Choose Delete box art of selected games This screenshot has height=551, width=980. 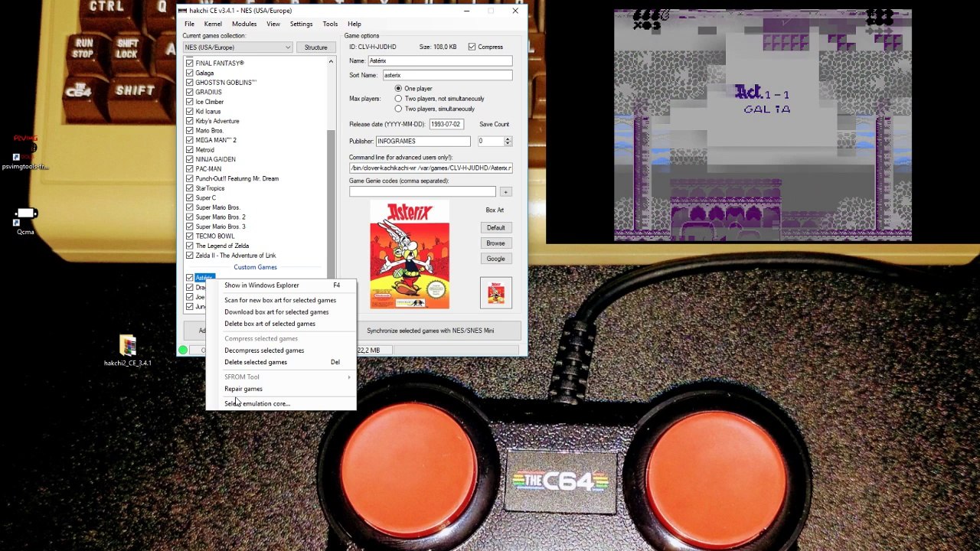(x=281, y=324)
